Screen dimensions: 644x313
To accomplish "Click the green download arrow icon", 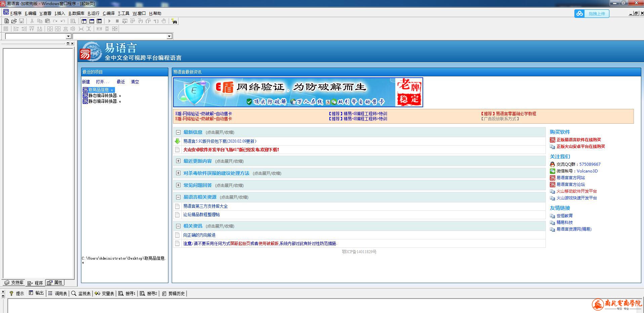I will coord(177,141).
